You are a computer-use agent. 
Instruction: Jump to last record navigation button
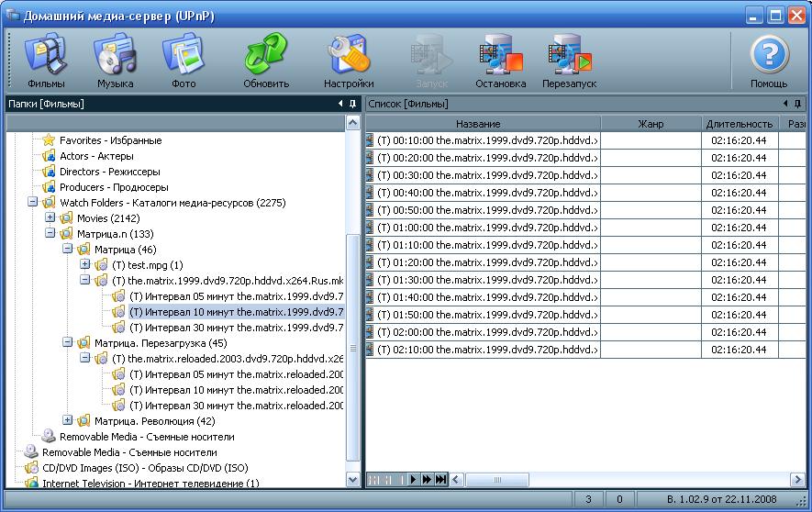coord(441,479)
